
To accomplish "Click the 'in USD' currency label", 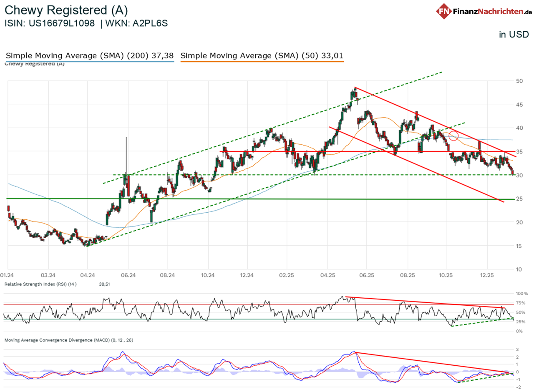I will coord(514,35).
